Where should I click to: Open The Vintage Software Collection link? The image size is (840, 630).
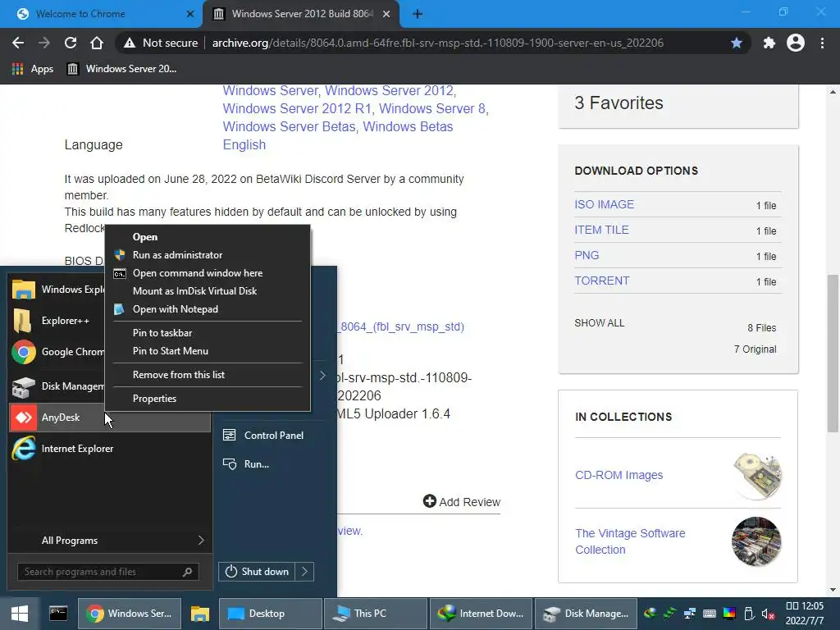630,541
